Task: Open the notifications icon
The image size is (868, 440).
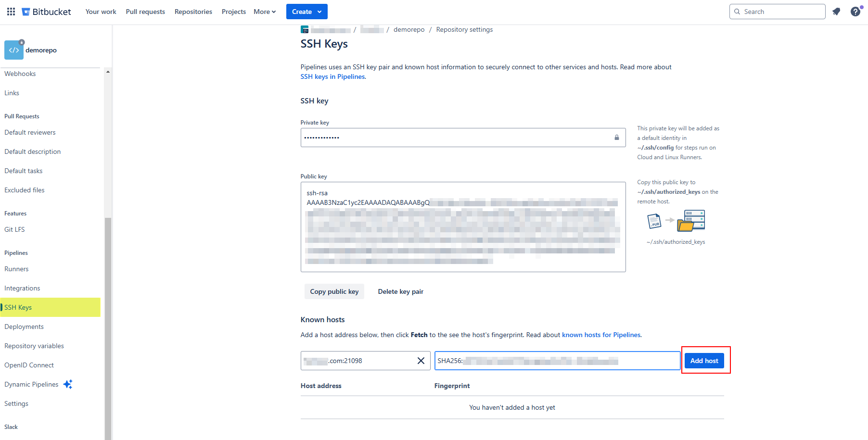Action: click(836, 12)
